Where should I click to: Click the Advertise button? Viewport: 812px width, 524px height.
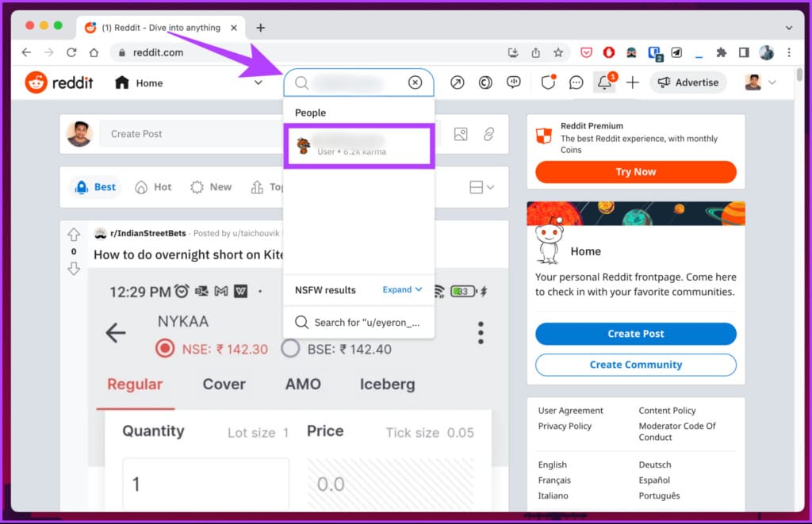[x=688, y=82]
